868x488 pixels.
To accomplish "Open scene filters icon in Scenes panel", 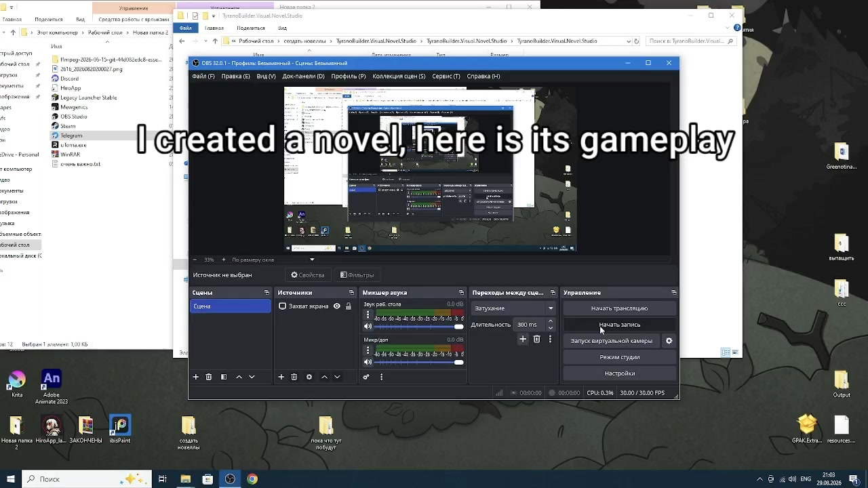I will [224, 377].
